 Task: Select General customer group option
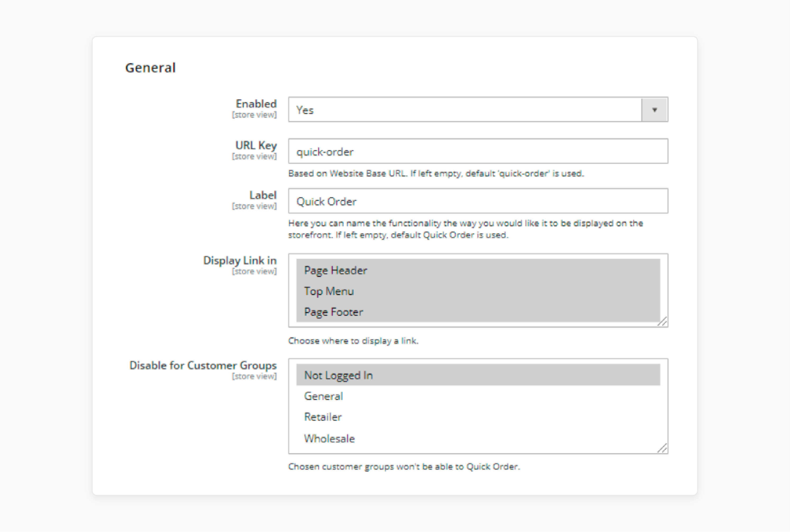point(478,396)
